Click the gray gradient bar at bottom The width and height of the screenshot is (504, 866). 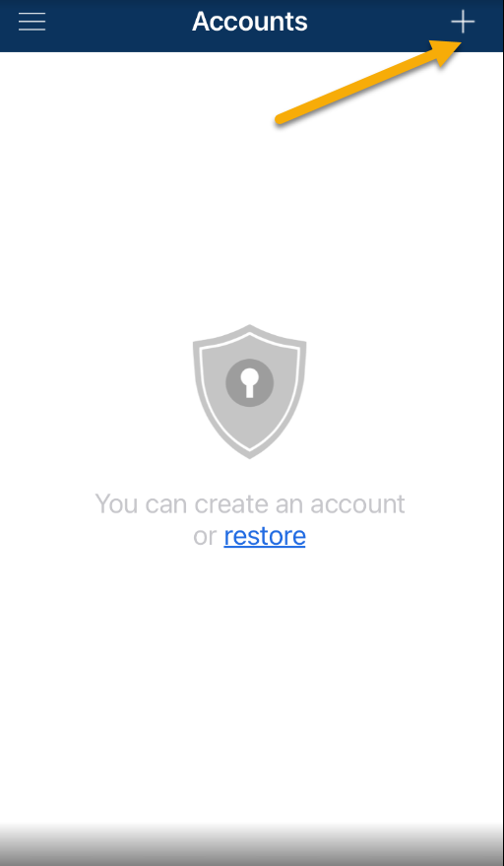[x=252, y=845]
